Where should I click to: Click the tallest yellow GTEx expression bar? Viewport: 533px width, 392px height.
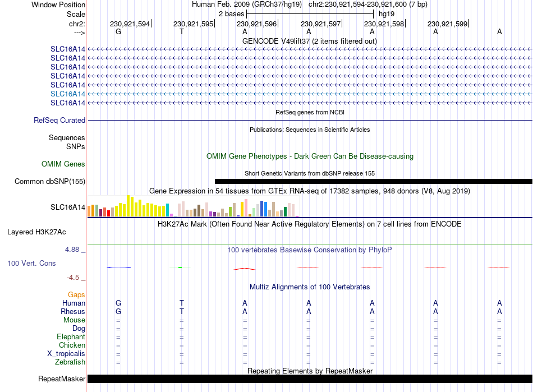[128, 206]
